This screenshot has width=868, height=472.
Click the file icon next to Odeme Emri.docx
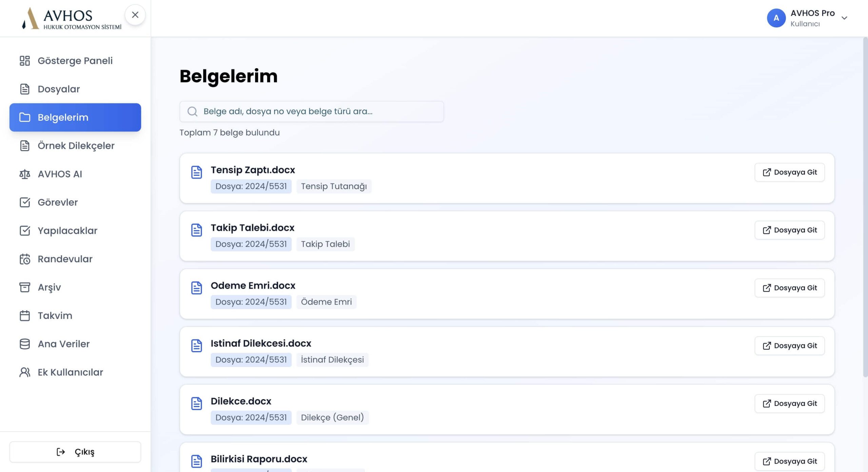click(197, 288)
